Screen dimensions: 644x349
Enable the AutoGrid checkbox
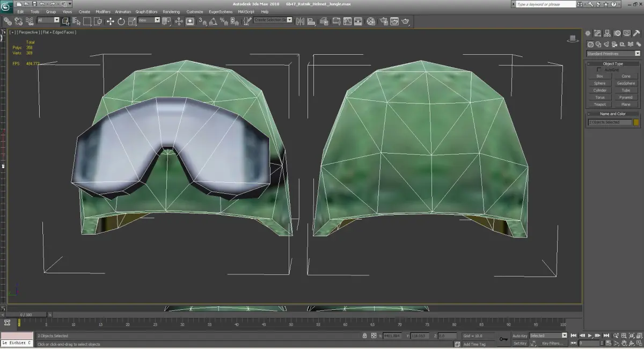[x=599, y=70]
